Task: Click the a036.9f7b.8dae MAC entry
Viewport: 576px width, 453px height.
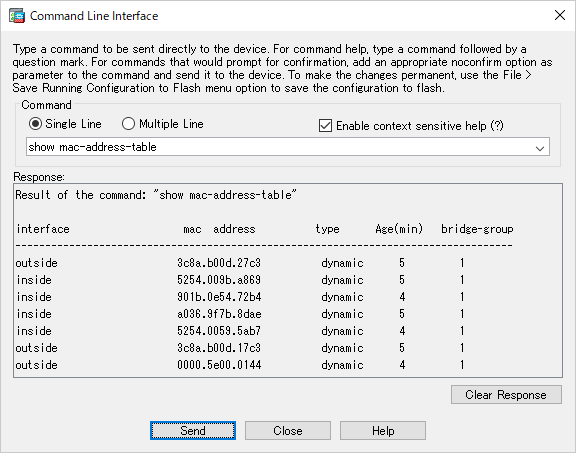Action: [219, 314]
